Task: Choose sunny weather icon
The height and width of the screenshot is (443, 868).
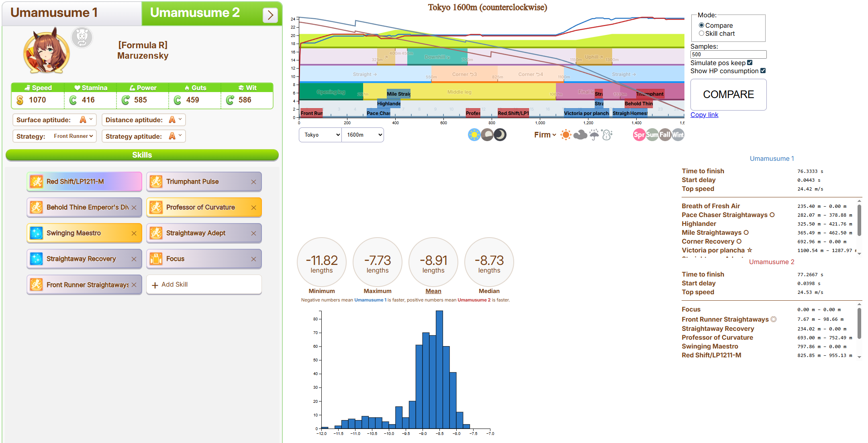Action: tap(566, 135)
